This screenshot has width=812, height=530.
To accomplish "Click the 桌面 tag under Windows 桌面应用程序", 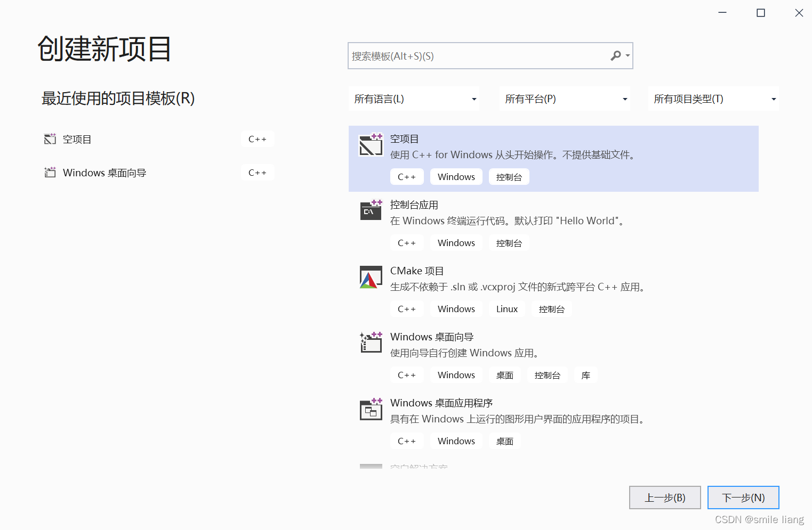I will (504, 441).
